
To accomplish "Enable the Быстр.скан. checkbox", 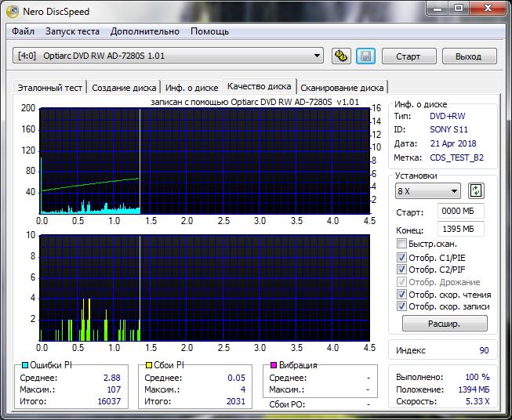I will [402, 244].
